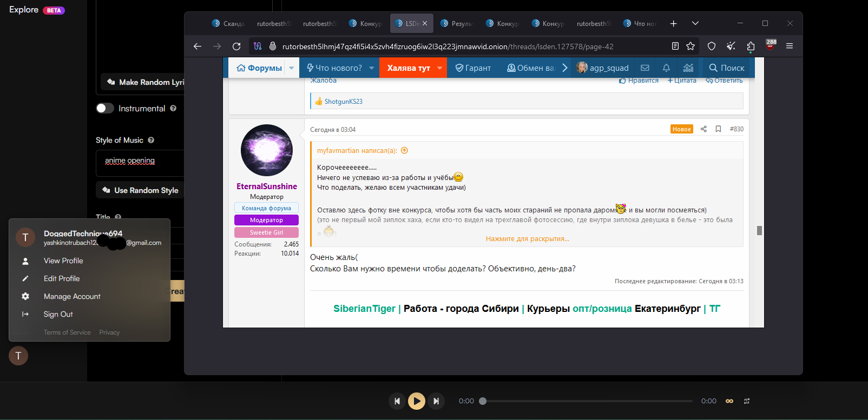Open the forum inbox envelope icon
Screen dimensions: 868x420
[645, 68]
